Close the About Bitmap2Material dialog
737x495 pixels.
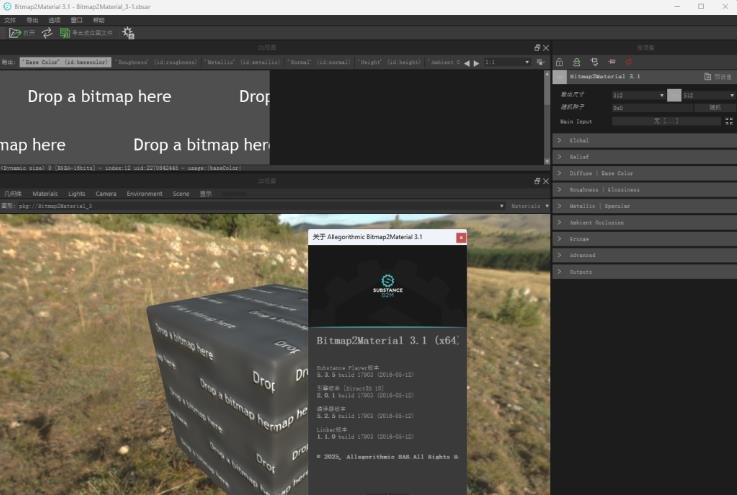point(461,237)
